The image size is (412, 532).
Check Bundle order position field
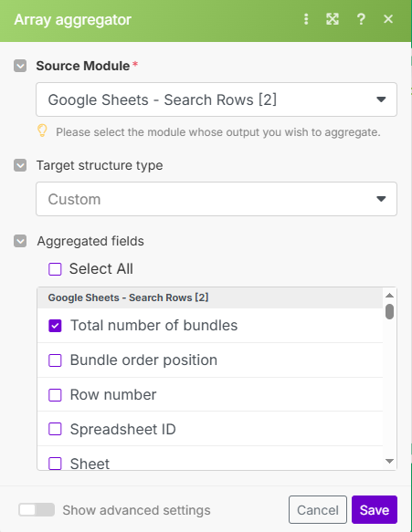point(55,360)
